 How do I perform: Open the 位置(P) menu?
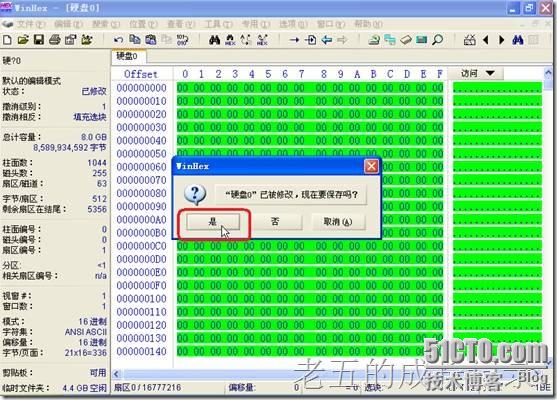coord(143,24)
